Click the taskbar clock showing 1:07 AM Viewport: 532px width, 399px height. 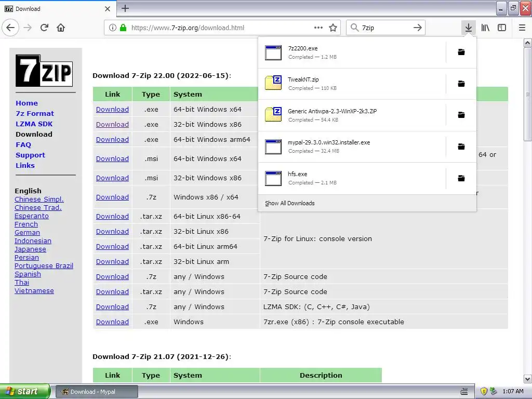pyautogui.click(x=513, y=392)
